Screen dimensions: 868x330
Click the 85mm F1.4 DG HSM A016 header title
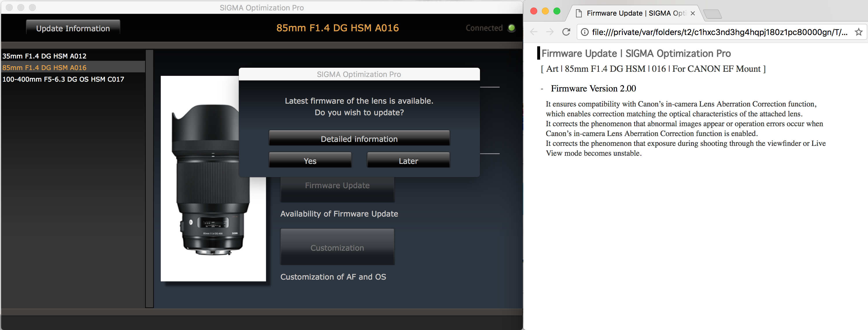tap(337, 28)
